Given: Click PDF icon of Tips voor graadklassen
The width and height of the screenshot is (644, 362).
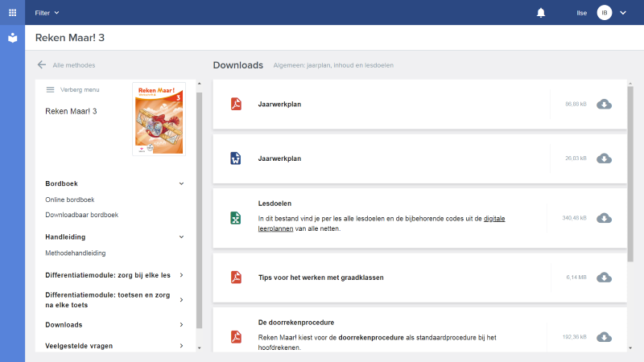Looking at the screenshot, I should [236, 277].
